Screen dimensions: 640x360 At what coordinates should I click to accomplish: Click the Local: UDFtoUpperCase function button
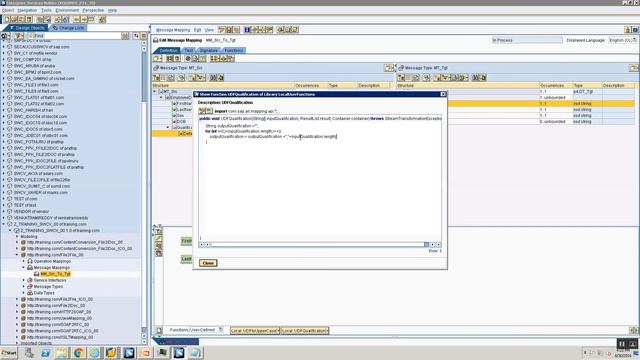pos(255,331)
